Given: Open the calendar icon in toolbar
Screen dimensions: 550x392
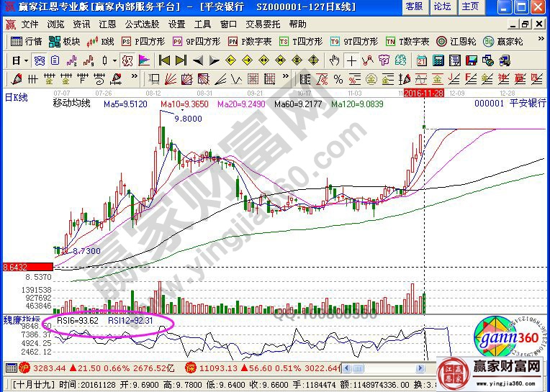Looking at the screenshot, I should click(421, 60).
